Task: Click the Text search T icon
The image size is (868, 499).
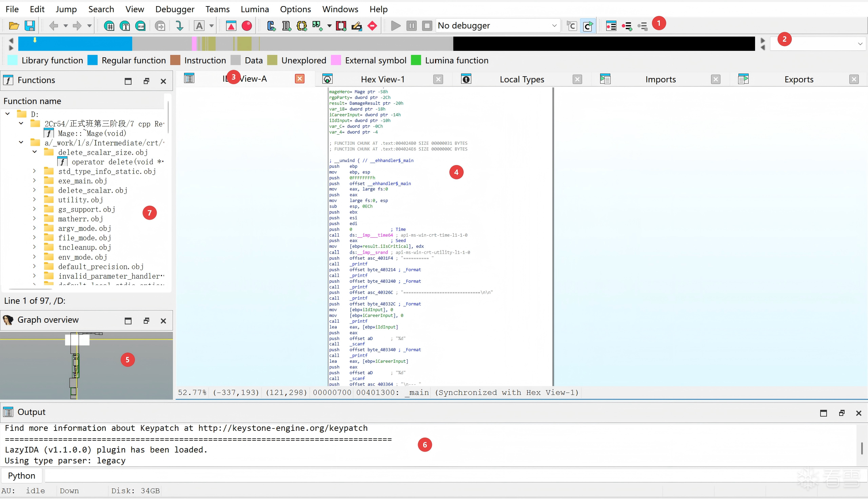Action: tap(125, 26)
